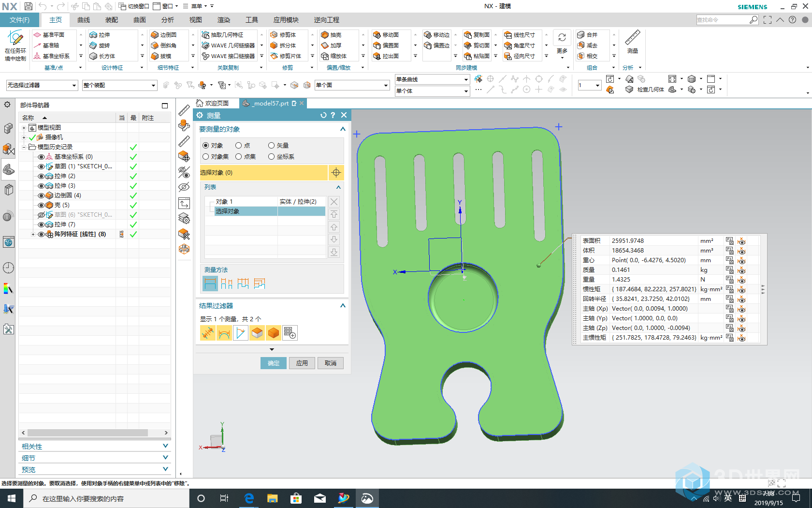Select the 对象 (Object) radio button
812x508 pixels.
point(206,146)
